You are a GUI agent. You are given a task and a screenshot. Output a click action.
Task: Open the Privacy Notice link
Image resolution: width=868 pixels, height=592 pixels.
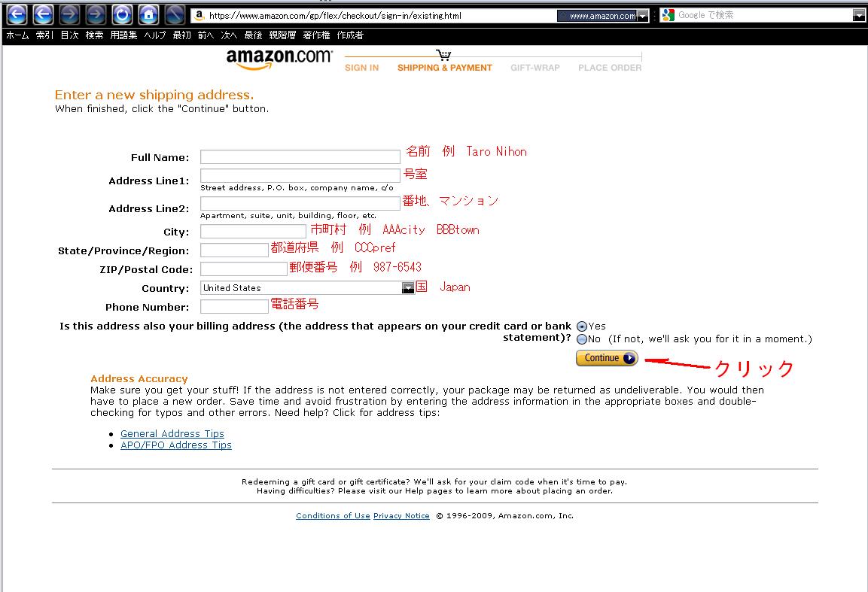(401, 515)
